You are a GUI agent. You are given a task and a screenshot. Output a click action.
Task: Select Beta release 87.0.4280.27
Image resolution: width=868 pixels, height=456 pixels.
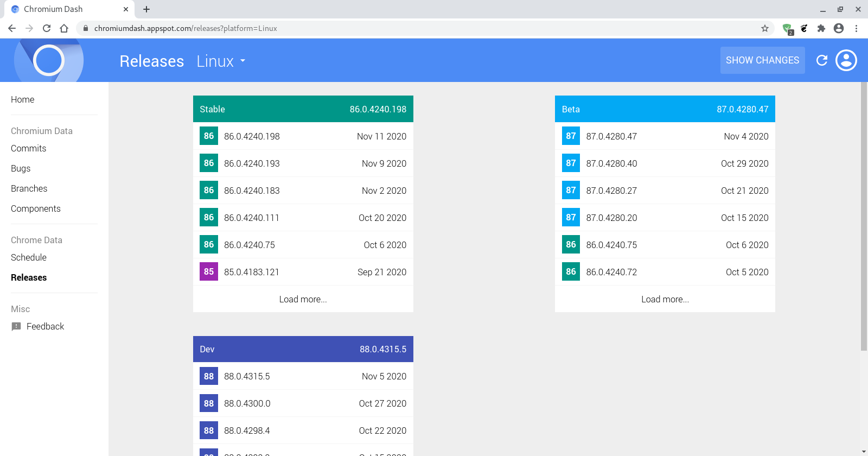coord(665,191)
